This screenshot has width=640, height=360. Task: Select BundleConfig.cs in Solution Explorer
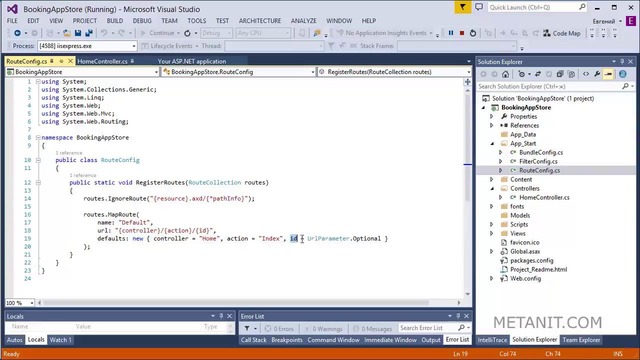click(541, 153)
